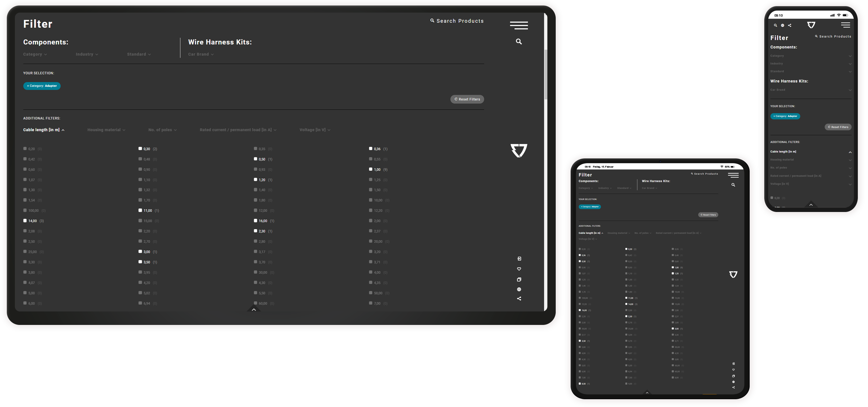Enable the 16,00 cable length checkbox in desktop view
868x407 pixels.
(x=256, y=221)
